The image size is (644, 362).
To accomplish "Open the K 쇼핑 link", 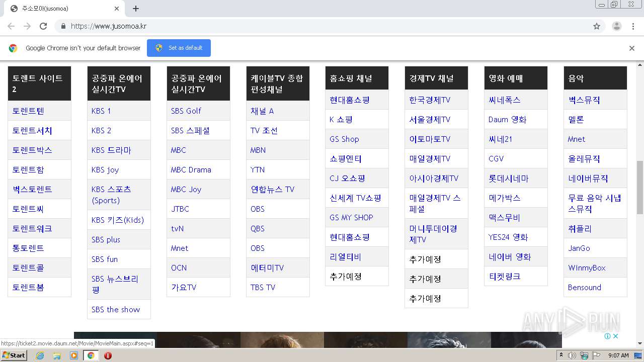I will pos(341,119).
